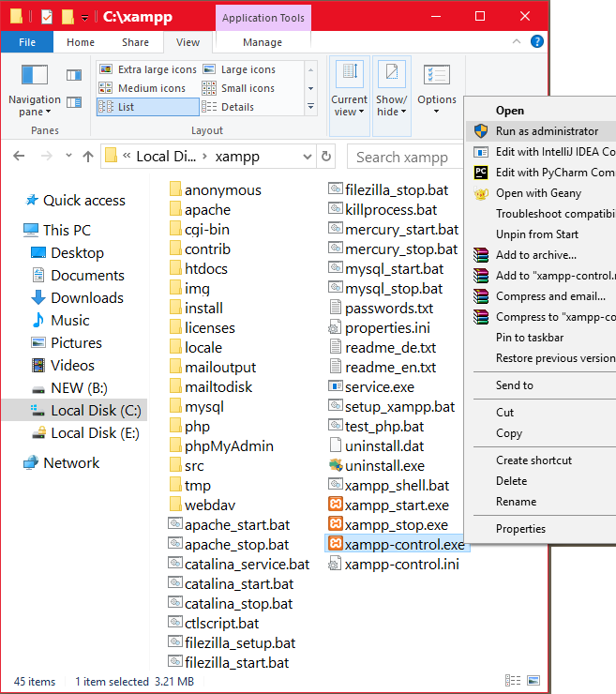
Task: Open the Show/hide dropdown
Action: [x=392, y=95]
